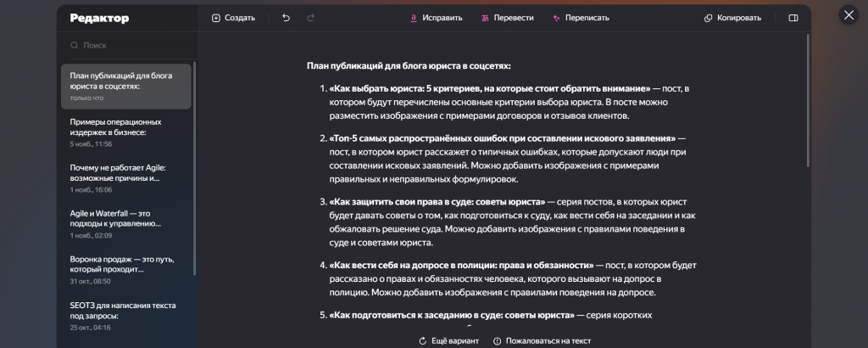
Task: Open note Agile и Waterfall
Action: pos(126,224)
